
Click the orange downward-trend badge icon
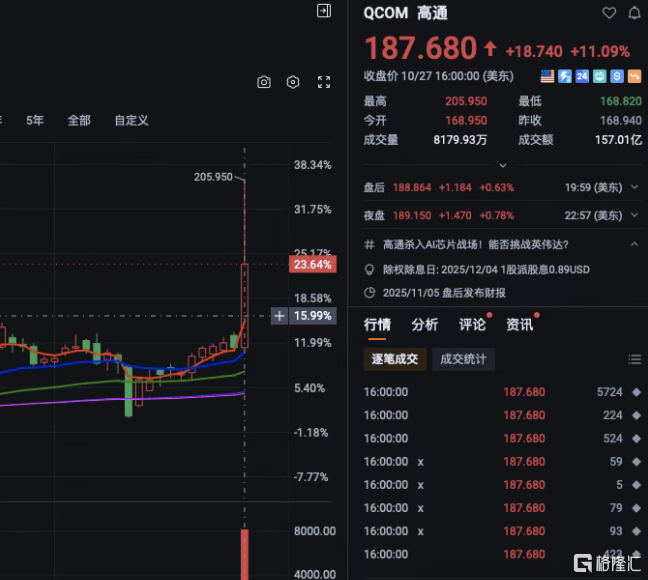(634, 76)
